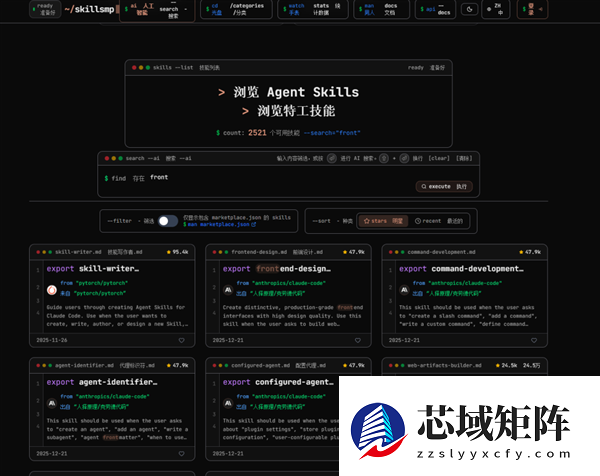The image size is (600, 476).
Task: Open the frontend-design skill title
Action: tap(293, 269)
